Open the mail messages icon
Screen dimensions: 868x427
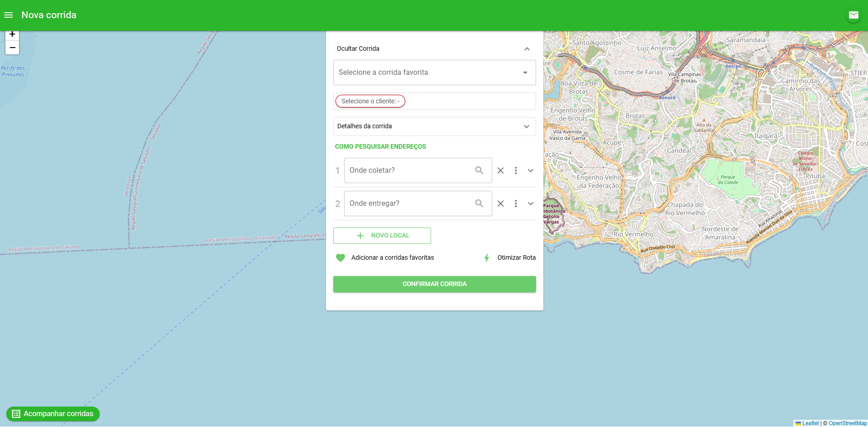tap(854, 15)
